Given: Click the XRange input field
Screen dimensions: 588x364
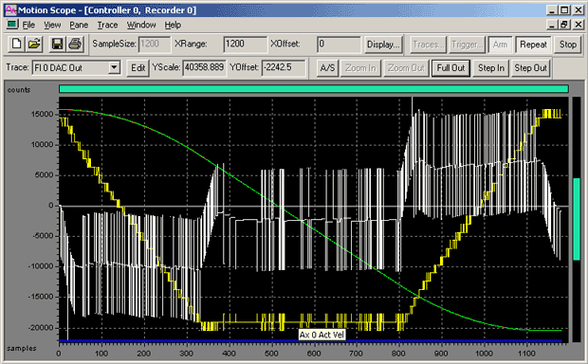Looking at the screenshot, I should pos(246,45).
